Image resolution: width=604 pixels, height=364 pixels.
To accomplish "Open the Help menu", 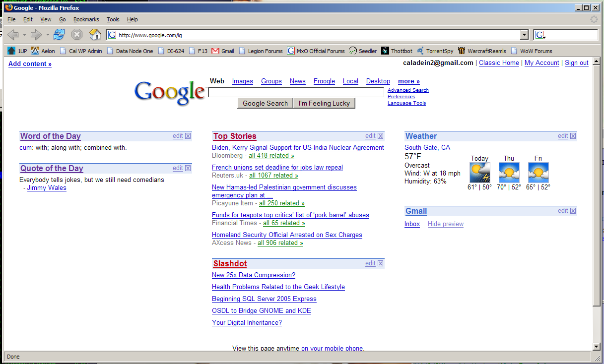I will 133,19.
